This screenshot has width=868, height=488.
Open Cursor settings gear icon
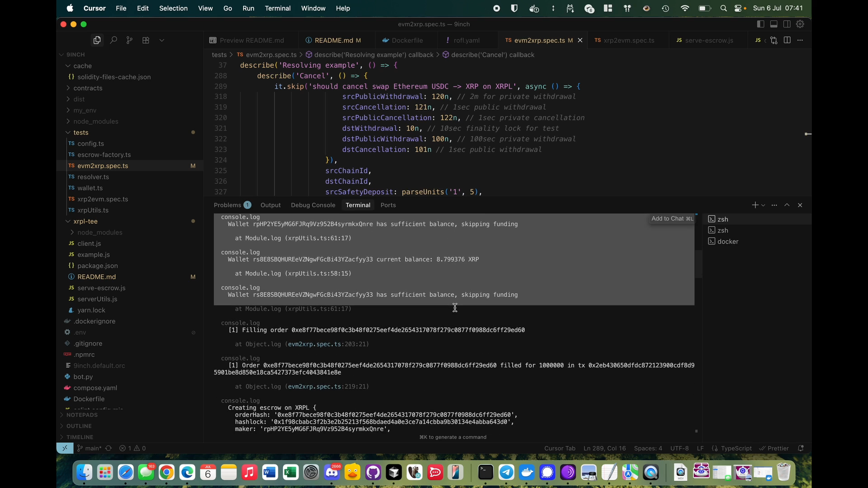coord(800,24)
